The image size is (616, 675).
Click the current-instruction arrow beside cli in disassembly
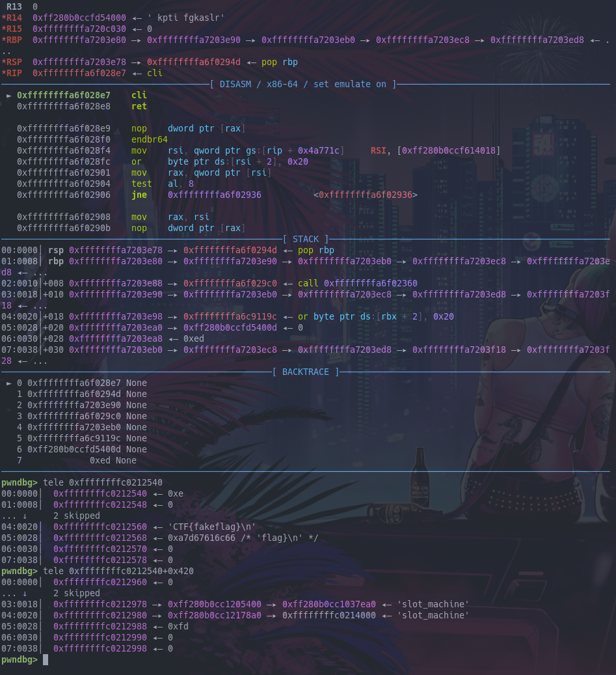click(x=9, y=95)
